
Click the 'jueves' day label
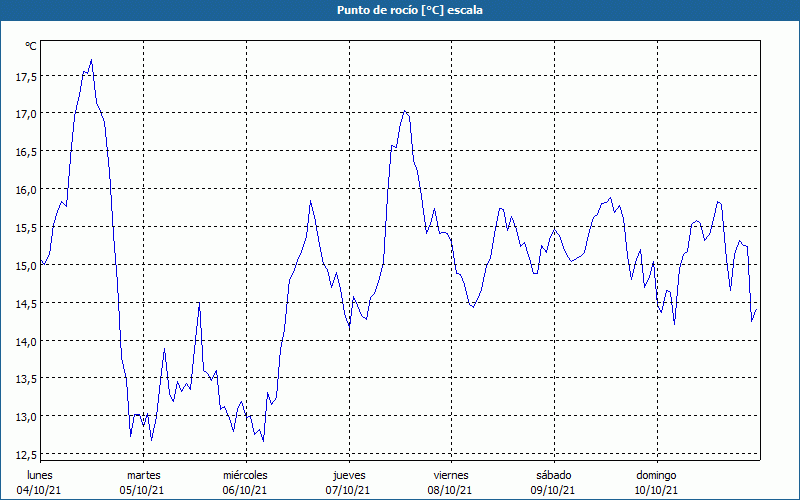click(349, 475)
